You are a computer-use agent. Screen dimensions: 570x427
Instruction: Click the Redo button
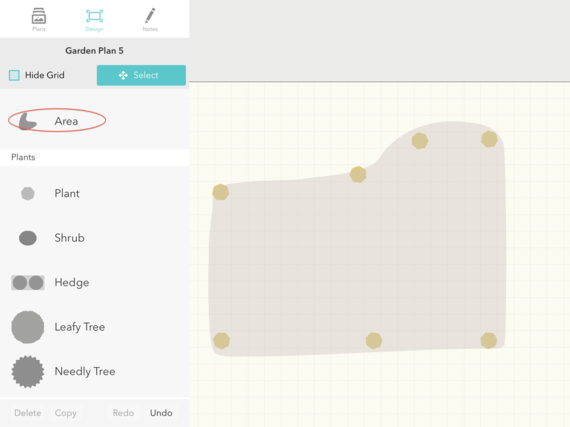pyautogui.click(x=123, y=413)
